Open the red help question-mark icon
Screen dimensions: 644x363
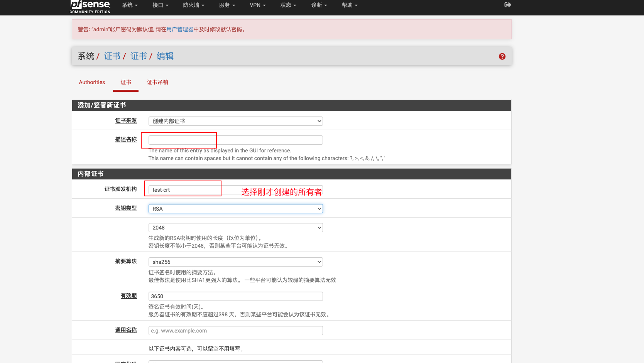pos(502,56)
